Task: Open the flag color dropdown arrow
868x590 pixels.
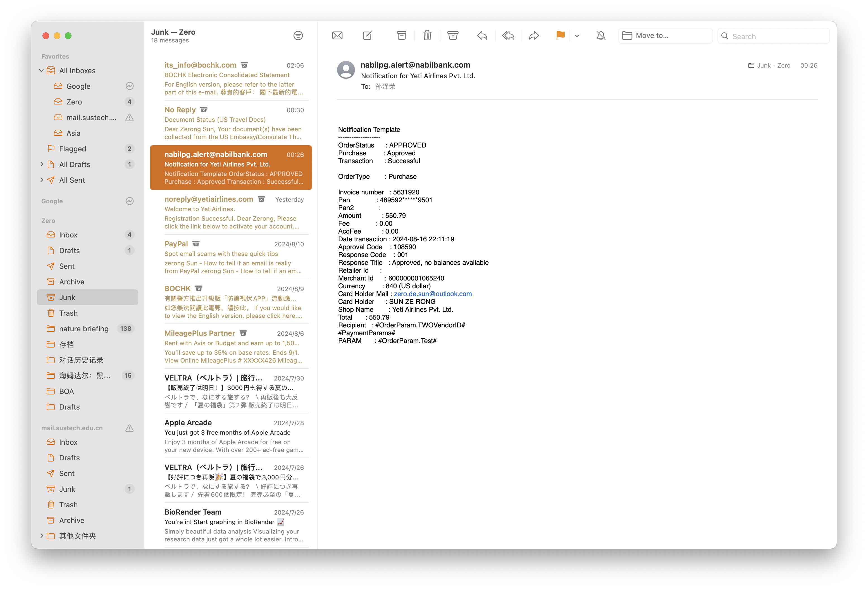Action: click(577, 36)
